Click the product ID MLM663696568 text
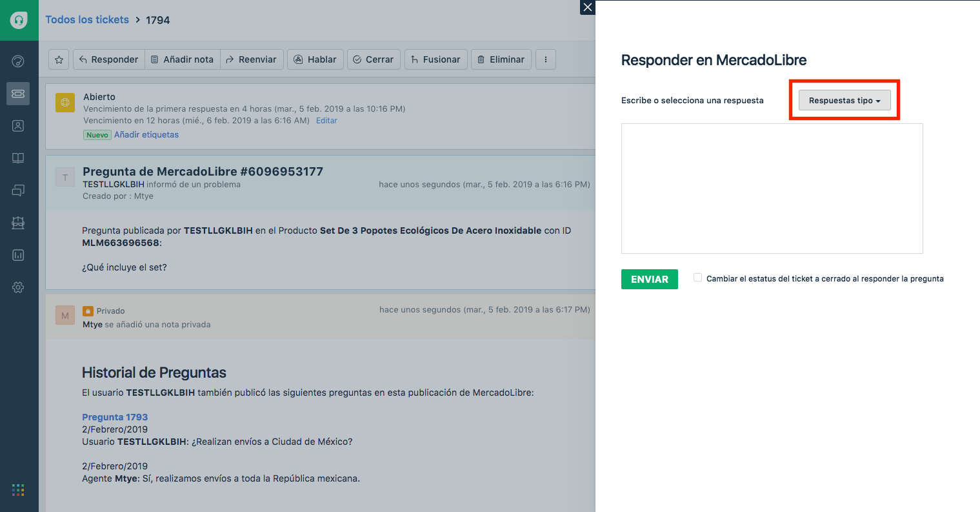 coord(121,243)
